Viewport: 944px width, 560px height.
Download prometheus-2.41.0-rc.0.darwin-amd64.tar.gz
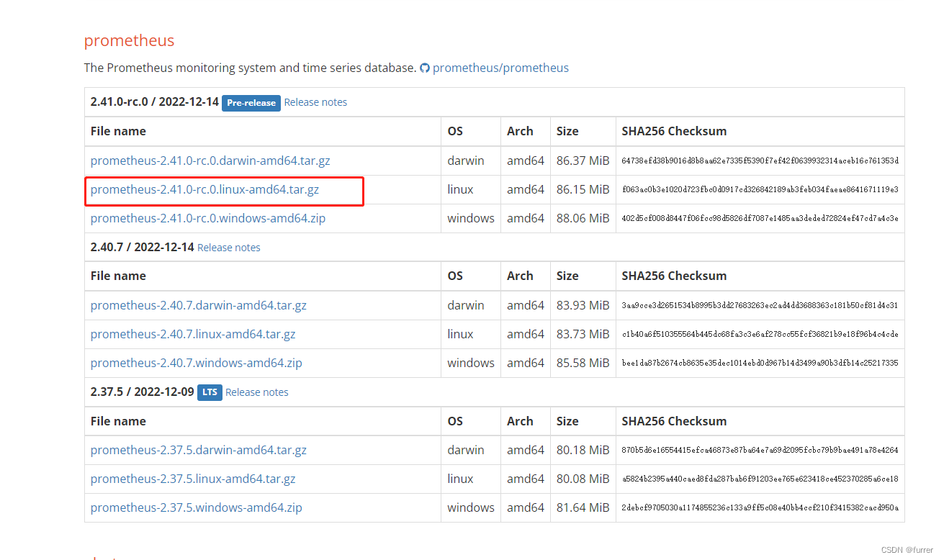[x=210, y=161]
